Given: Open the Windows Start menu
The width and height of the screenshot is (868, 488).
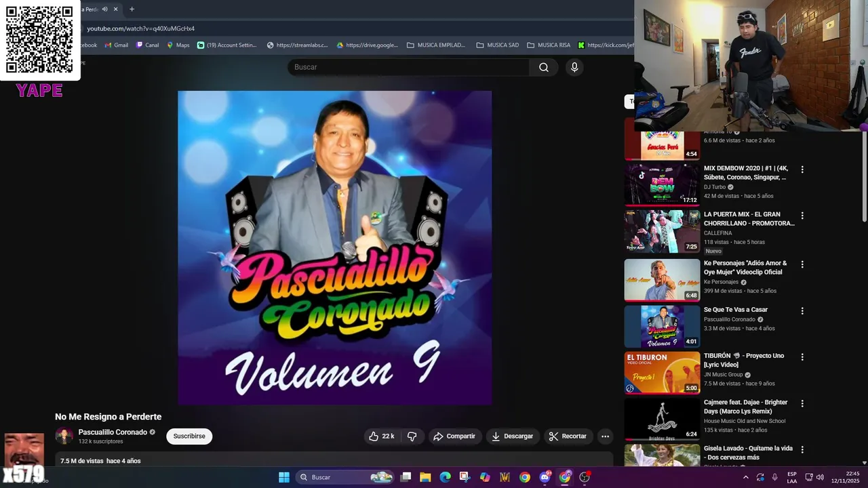Looking at the screenshot, I should point(284,477).
